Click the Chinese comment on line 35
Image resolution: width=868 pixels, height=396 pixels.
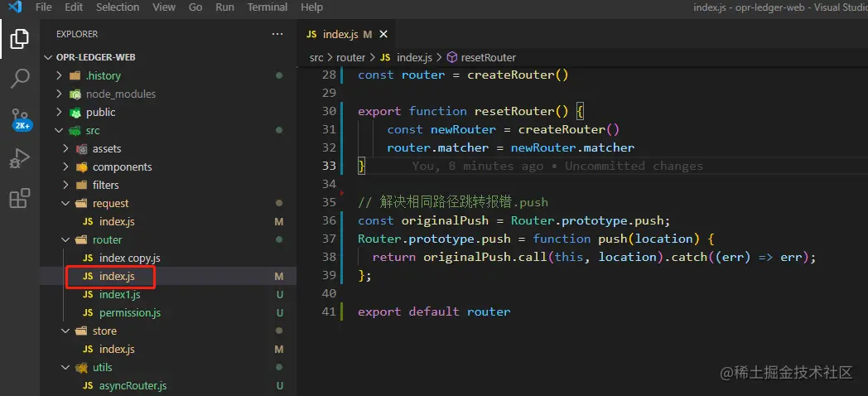pyautogui.click(x=453, y=203)
